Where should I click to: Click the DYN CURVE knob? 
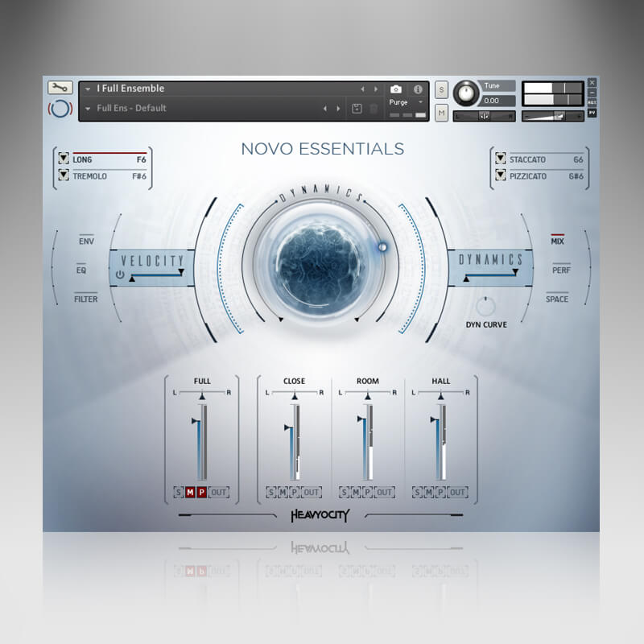point(486,305)
